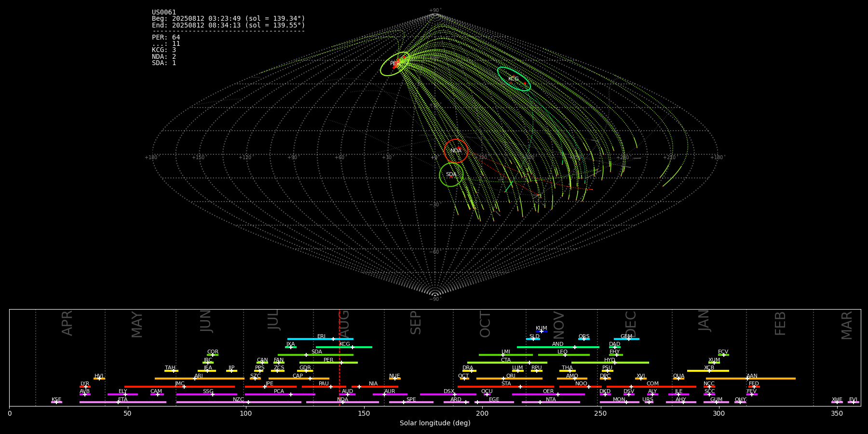Viewport: 868px width, 434px height.
Task: Click the DRA shower bar in timeline
Action: click(x=469, y=371)
